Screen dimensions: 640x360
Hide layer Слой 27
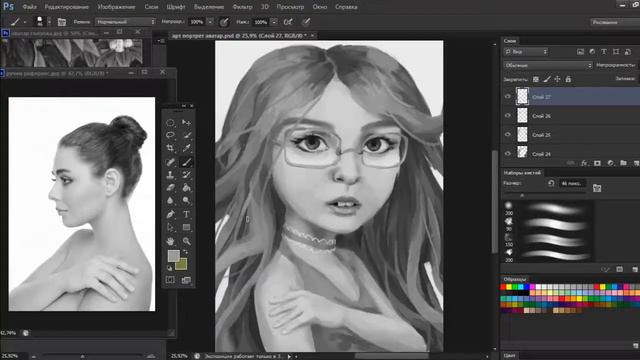pos(508,97)
